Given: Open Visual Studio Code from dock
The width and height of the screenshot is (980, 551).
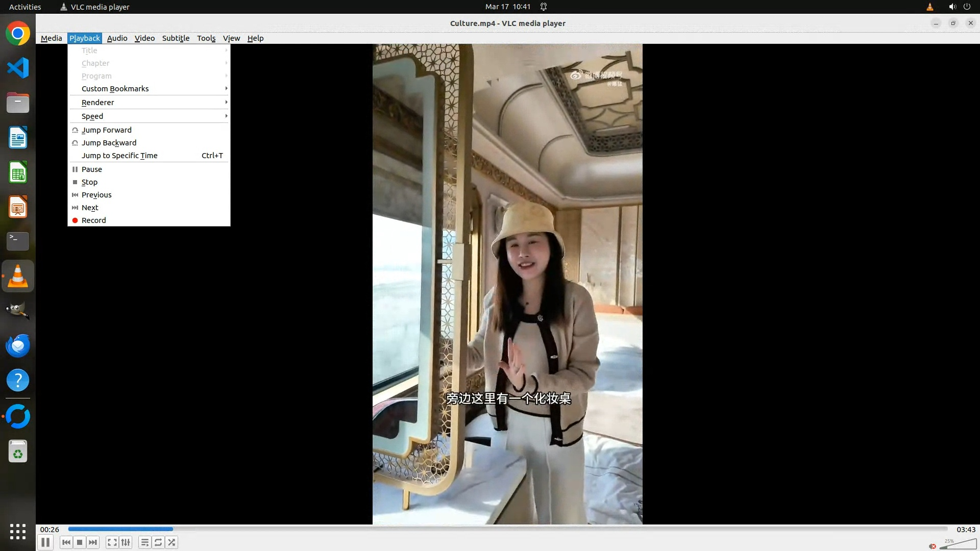Looking at the screenshot, I should [18, 68].
